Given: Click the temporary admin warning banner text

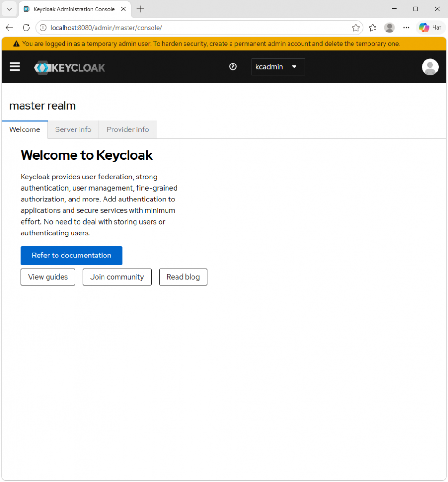Looking at the screenshot, I should click(x=211, y=44).
